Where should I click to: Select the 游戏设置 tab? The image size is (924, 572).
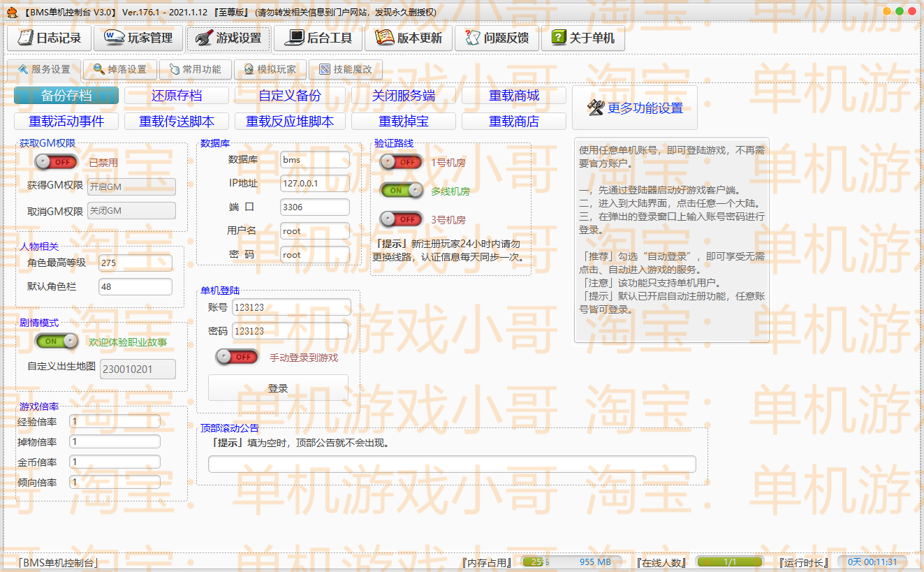tap(228, 38)
